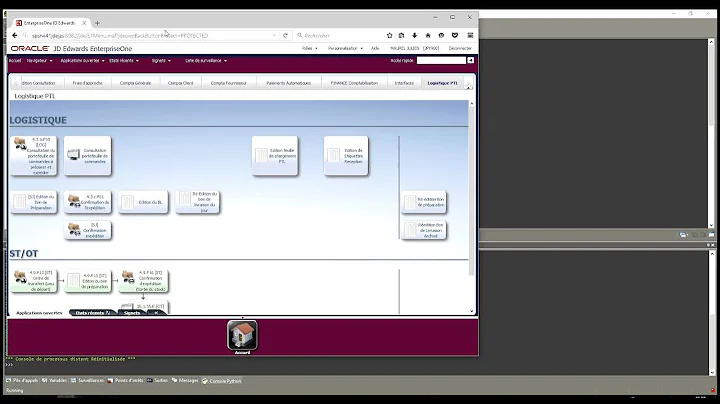Select the Edition Consultation tab
Viewport: 720px width, 404px height.
click(x=39, y=83)
